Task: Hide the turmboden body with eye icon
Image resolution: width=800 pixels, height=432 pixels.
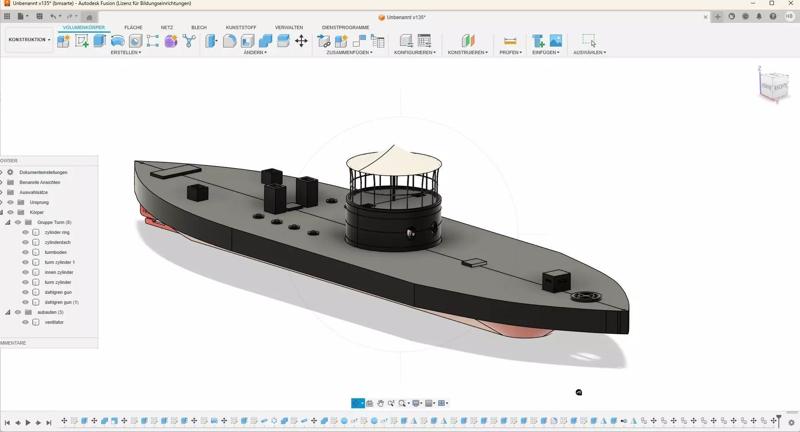Action: click(26, 252)
